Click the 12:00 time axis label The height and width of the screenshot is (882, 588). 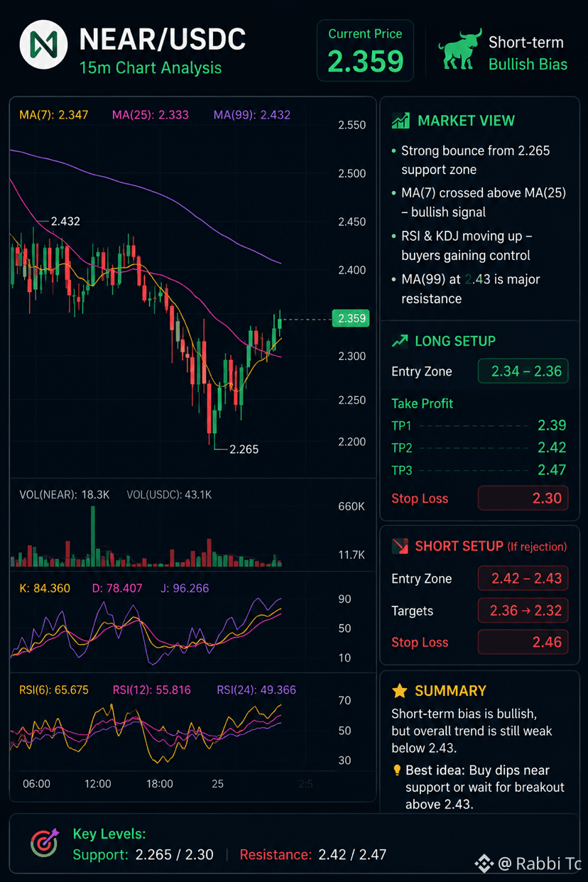(98, 784)
